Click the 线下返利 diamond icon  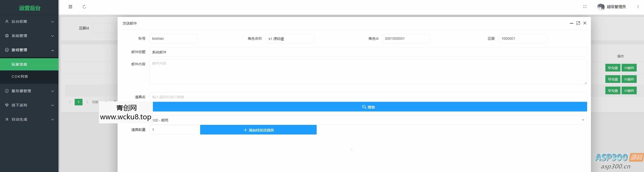click(7, 105)
